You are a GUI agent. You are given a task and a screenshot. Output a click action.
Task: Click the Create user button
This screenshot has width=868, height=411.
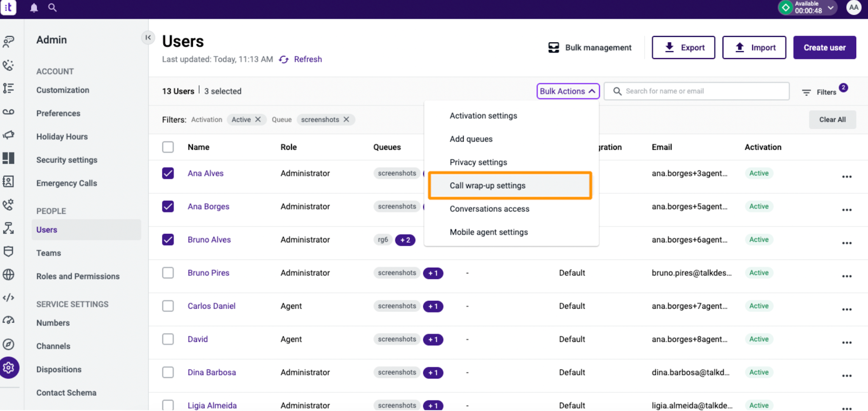[824, 47]
